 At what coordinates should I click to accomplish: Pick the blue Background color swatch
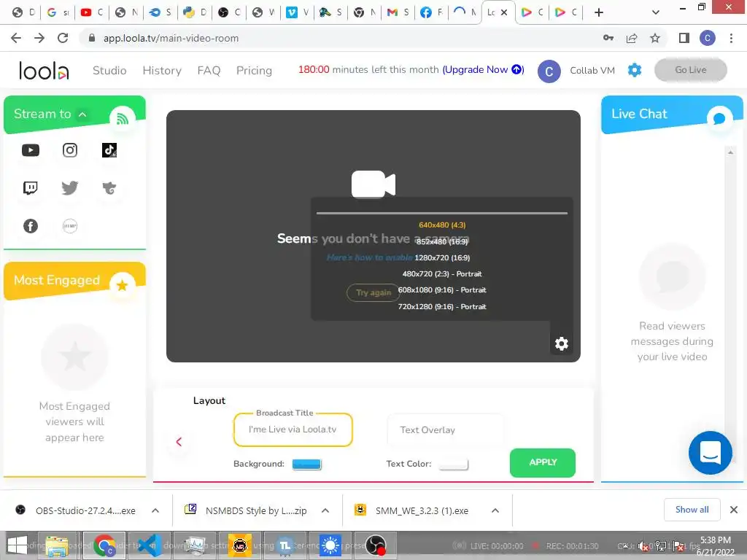306,464
